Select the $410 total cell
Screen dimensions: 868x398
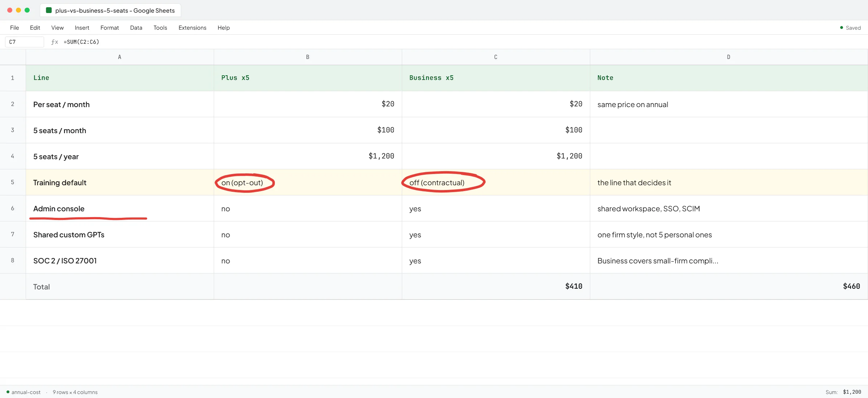496,287
